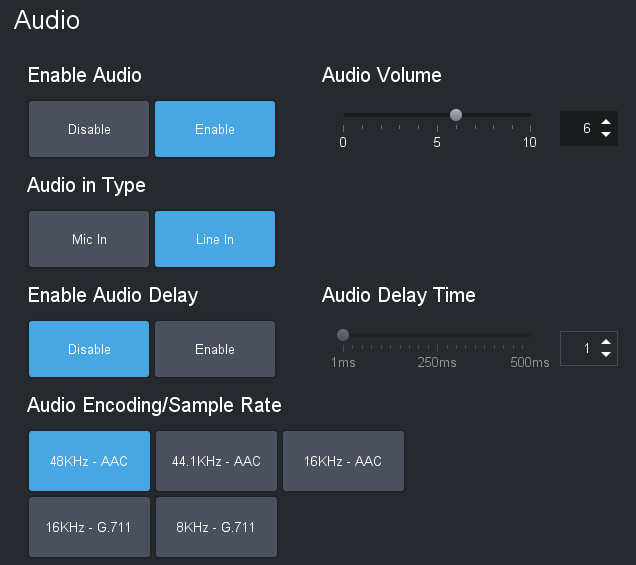636x565 pixels.
Task: Click the 10 mark label on Audio Volume slider
Action: click(530, 142)
